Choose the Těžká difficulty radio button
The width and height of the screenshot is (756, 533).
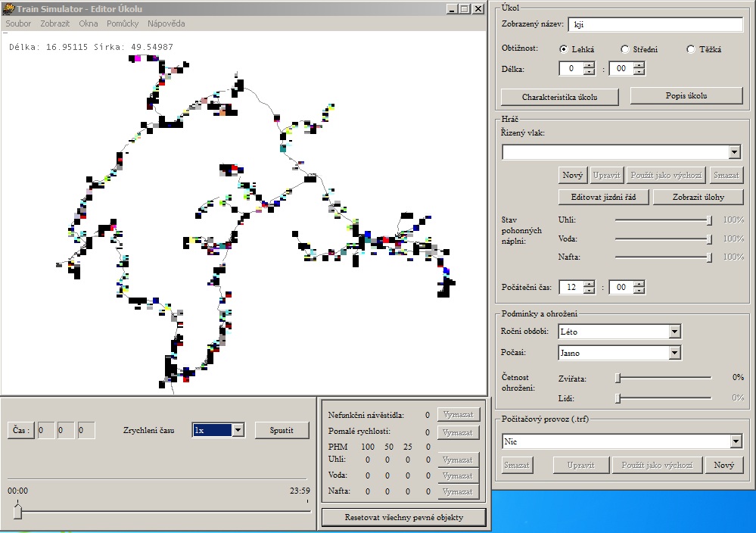[691, 49]
